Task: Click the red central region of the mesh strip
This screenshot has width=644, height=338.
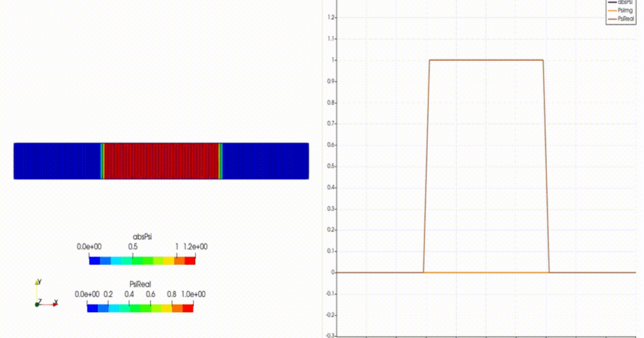Action: click(x=161, y=161)
